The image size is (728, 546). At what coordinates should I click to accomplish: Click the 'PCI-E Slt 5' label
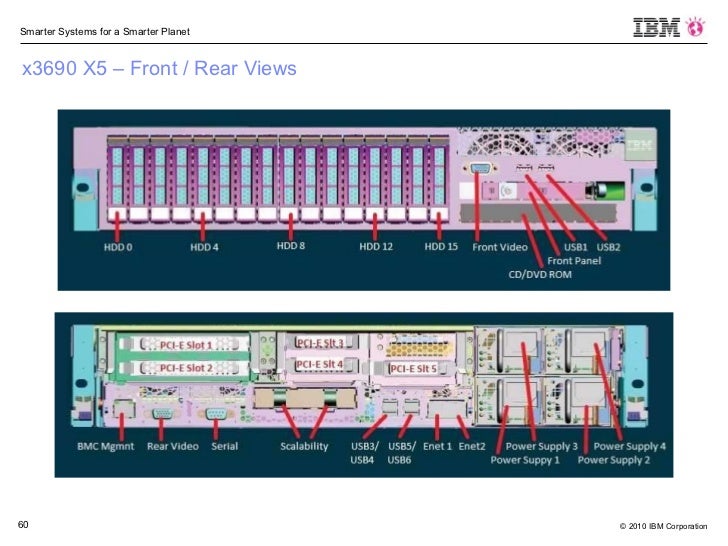[x=413, y=369]
